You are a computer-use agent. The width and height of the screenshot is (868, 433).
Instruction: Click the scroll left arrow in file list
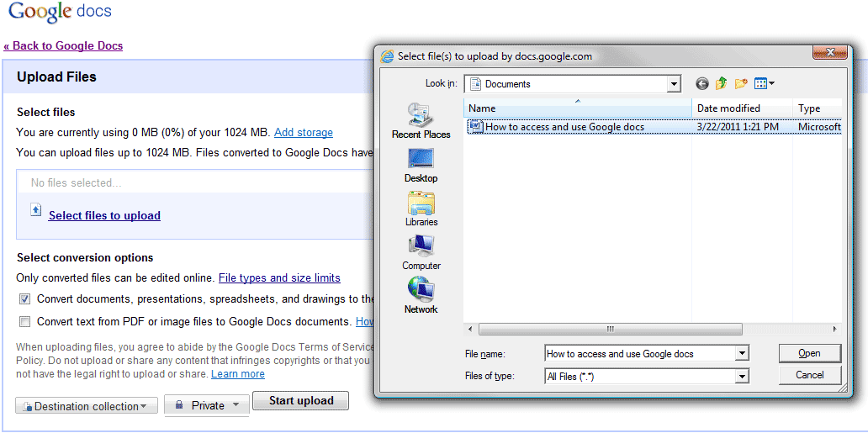point(470,329)
